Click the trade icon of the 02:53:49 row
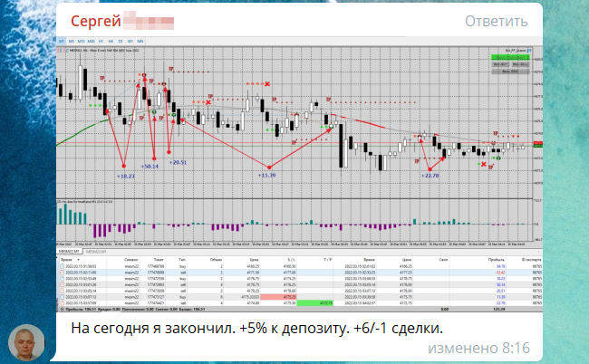The height and width of the screenshot is (364, 589). point(62,279)
